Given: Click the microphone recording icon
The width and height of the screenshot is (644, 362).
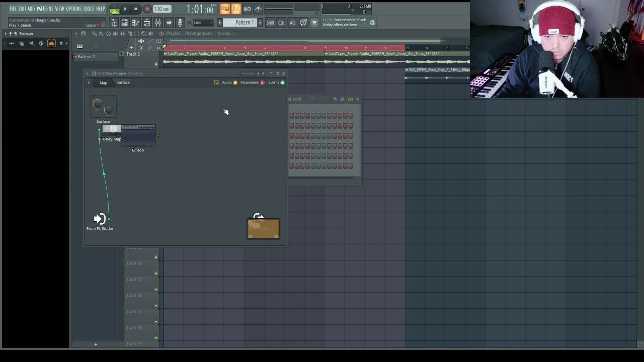Looking at the screenshot, I should tap(180, 23).
